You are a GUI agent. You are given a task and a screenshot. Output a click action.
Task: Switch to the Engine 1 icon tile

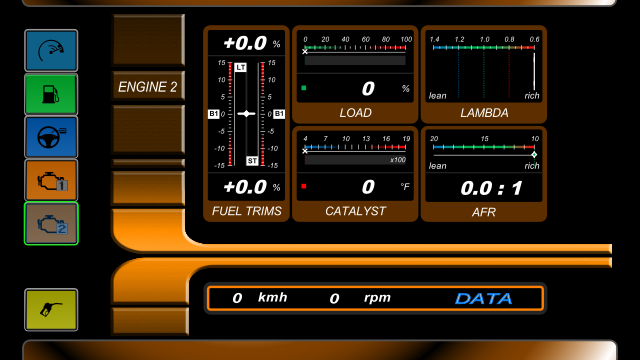coord(51,180)
